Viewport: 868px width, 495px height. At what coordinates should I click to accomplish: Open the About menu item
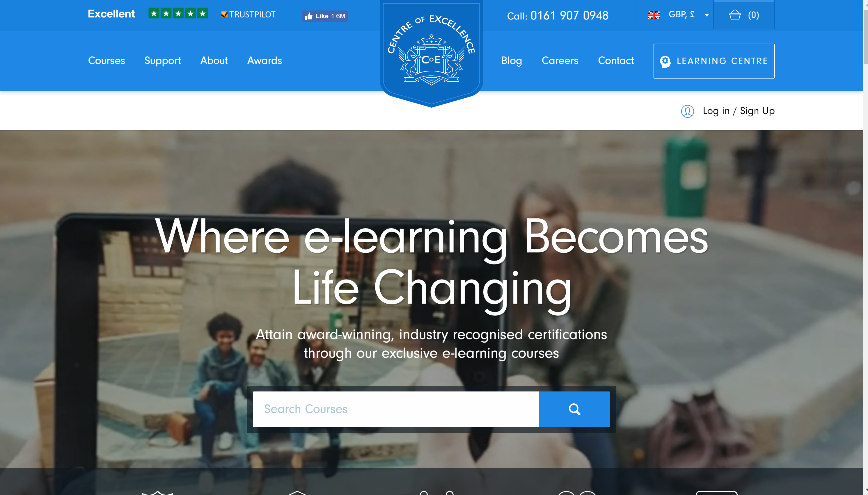pos(214,60)
